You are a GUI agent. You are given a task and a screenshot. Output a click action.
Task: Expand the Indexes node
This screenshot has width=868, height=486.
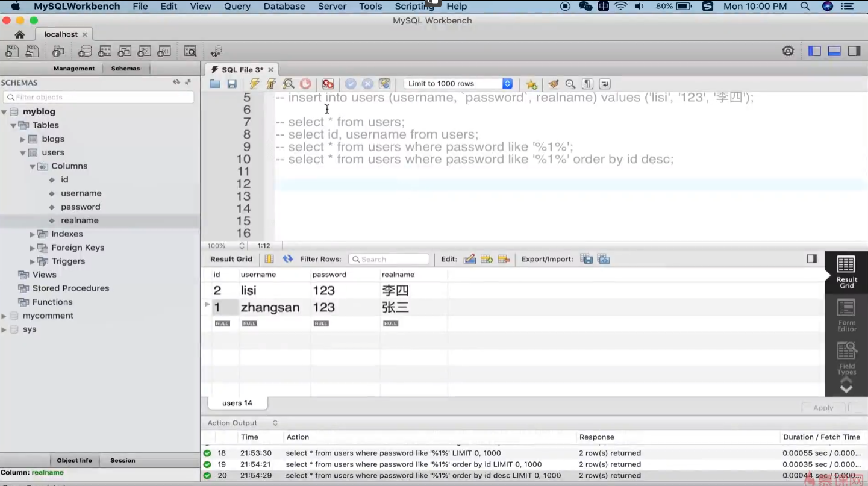tap(33, 234)
